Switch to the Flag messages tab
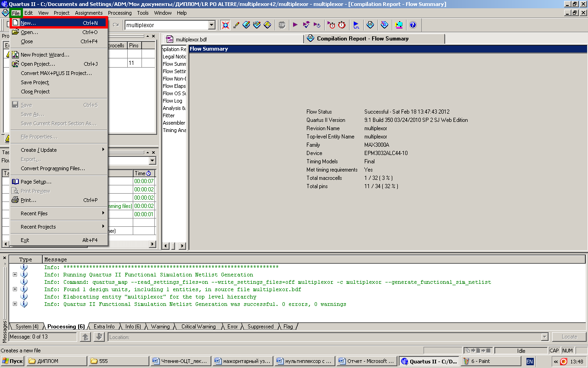The width and height of the screenshot is (588, 368). point(288,327)
